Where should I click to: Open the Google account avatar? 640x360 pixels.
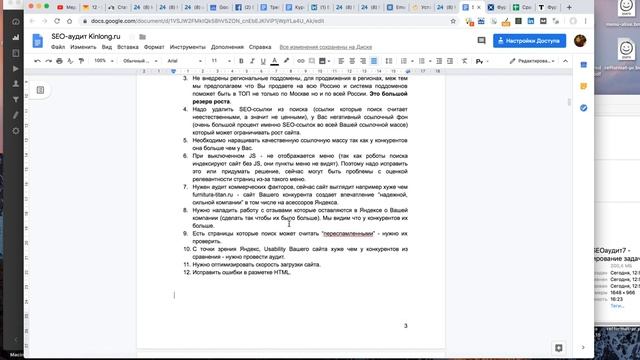[580, 40]
